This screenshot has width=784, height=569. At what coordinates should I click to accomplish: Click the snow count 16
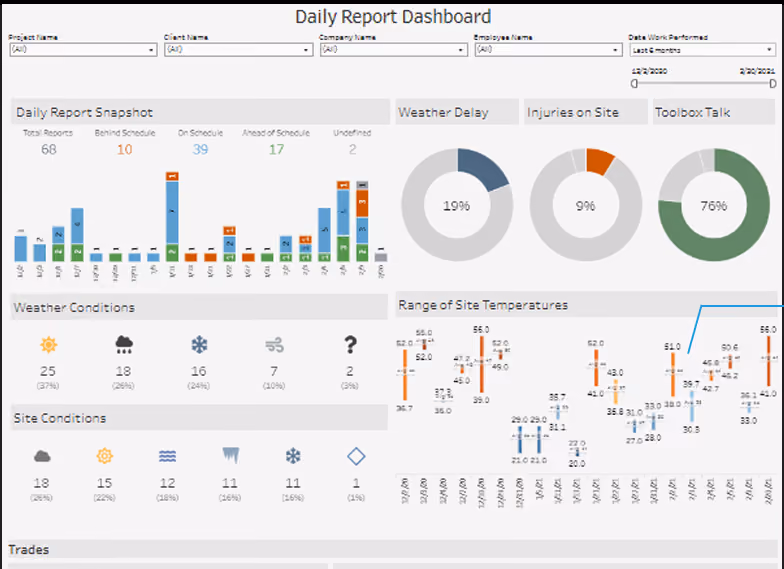click(x=198, y=371)
